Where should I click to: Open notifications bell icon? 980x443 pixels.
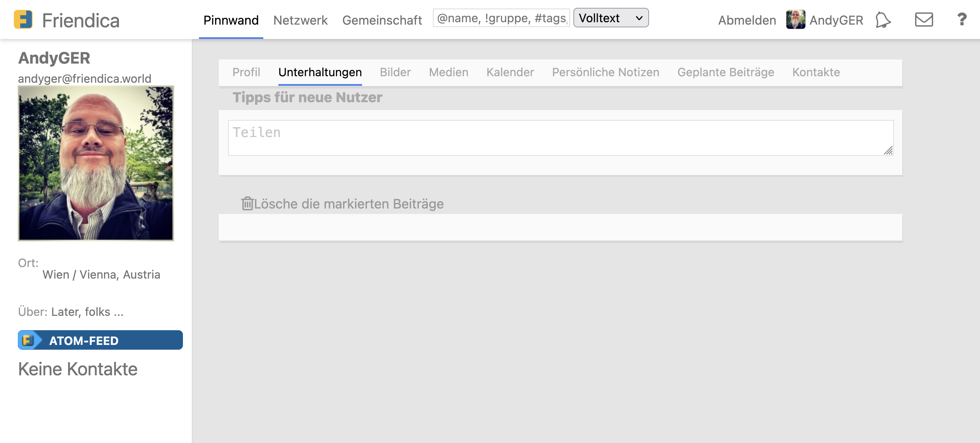[883, 20]
